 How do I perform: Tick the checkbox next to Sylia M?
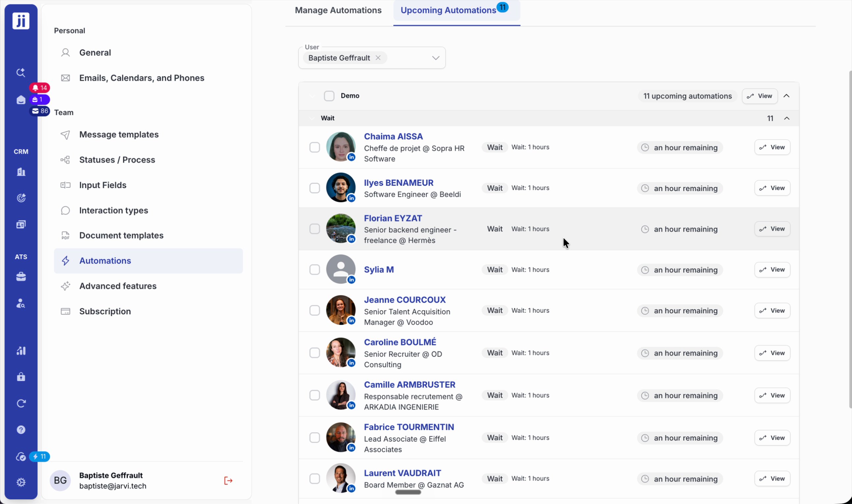(315, 270)
